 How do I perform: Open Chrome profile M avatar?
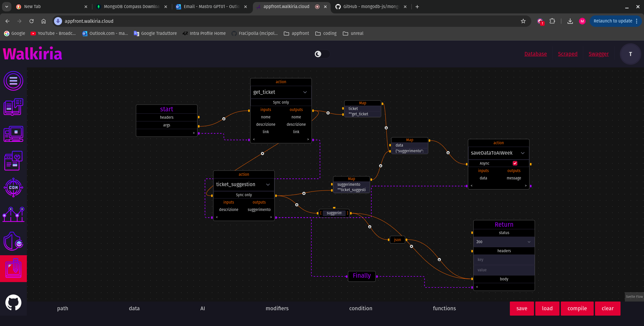pos(582,21)
